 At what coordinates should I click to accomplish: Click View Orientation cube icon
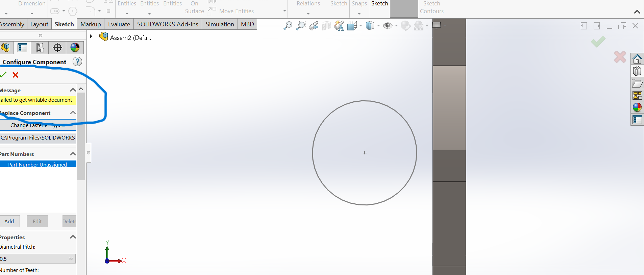(x=352, y=26)
